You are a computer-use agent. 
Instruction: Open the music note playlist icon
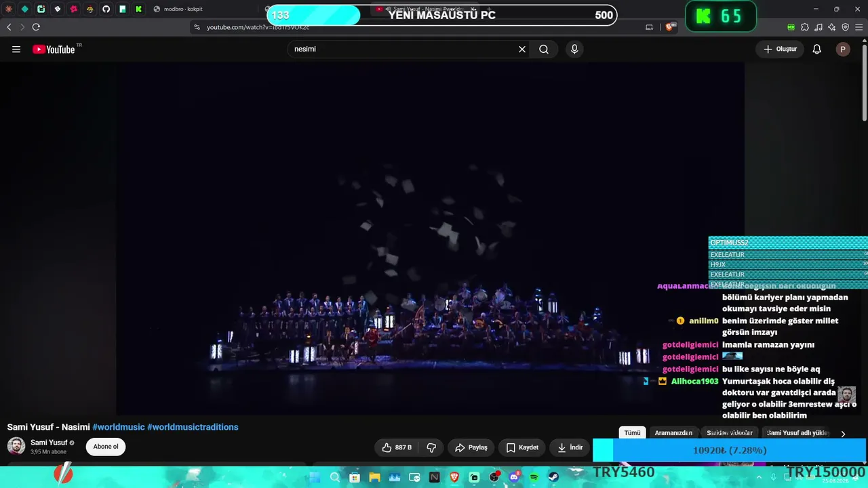pos(818,27)
